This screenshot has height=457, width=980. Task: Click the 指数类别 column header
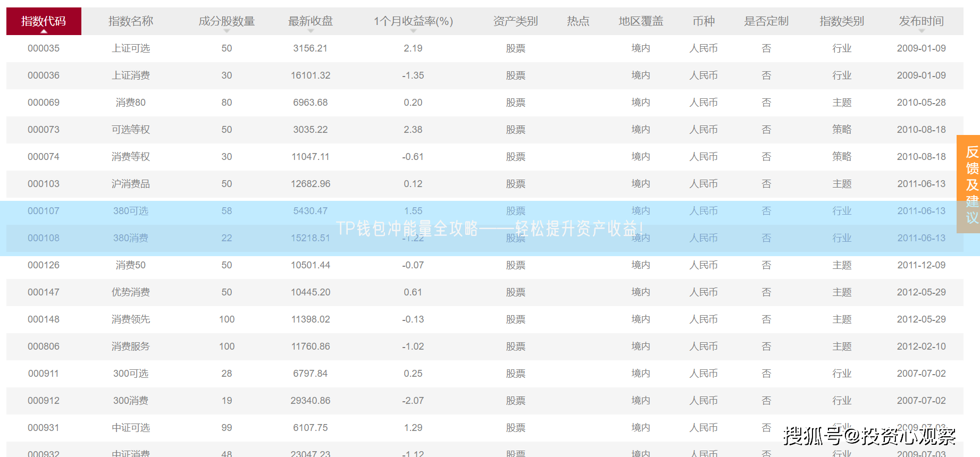(842, 21)
